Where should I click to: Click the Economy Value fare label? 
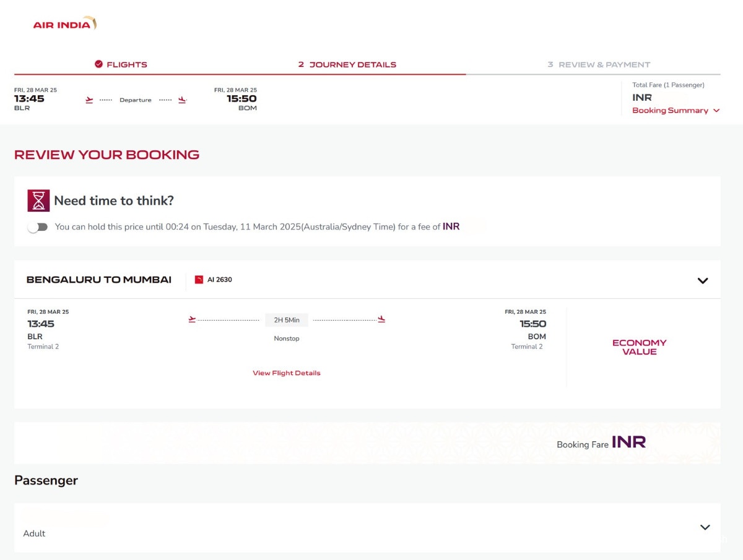click(640, 347)
